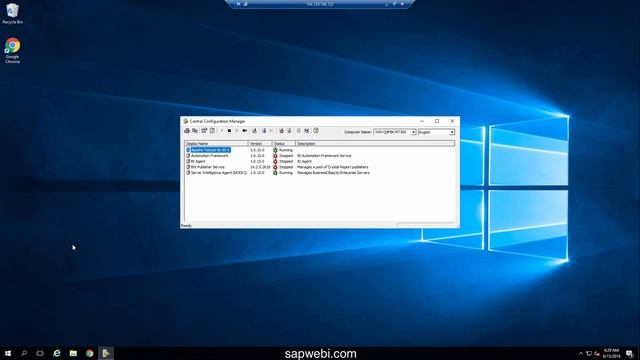Sort by Display Name column header
Image resolution: width=640 pixels, height=360 pixels.
[x=216, y=144]
